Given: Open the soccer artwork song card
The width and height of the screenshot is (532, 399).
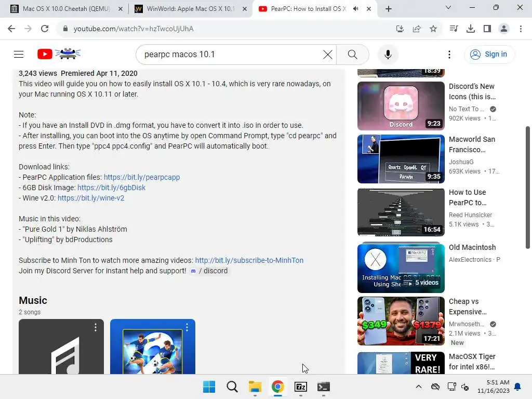Looking at the screenshot, I should coord(153,347).
